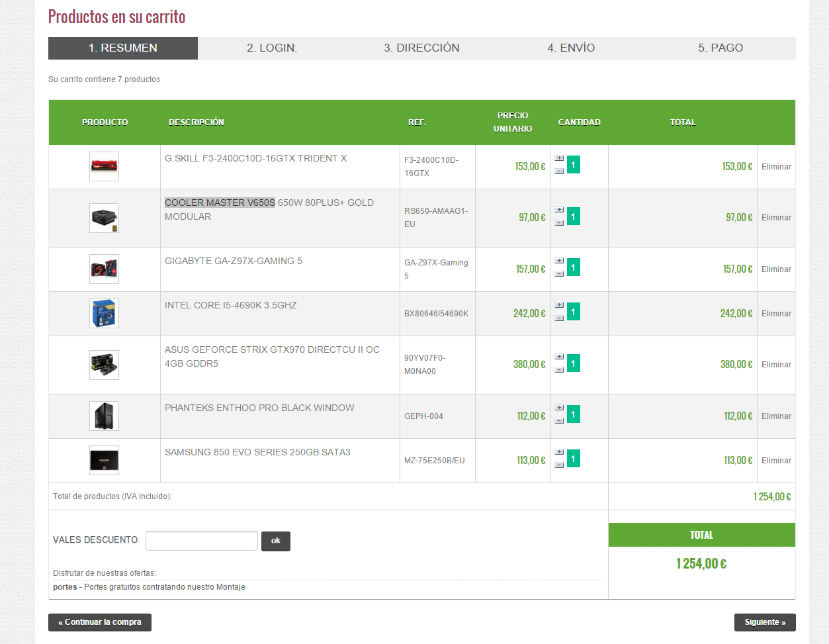Decrease quantity of Asus GeForce Strix GTX970

pyautogui.click(x=559, y=370)
